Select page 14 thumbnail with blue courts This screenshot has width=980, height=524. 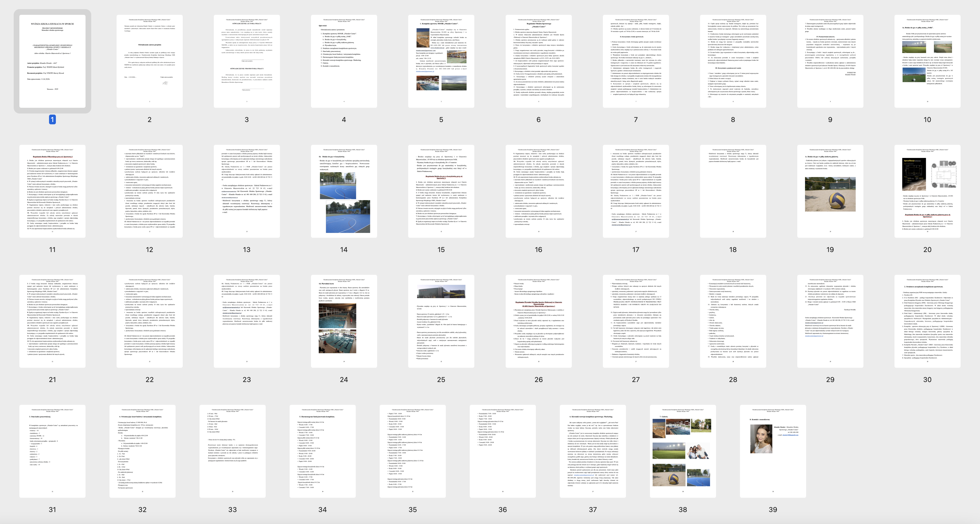point(343,191)
